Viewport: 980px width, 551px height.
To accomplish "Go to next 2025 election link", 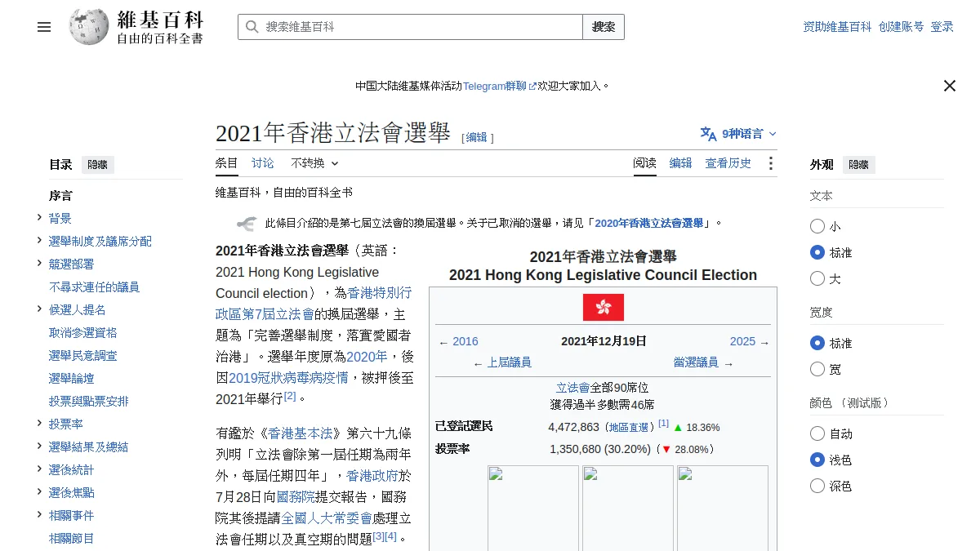I will click(742, 342).
